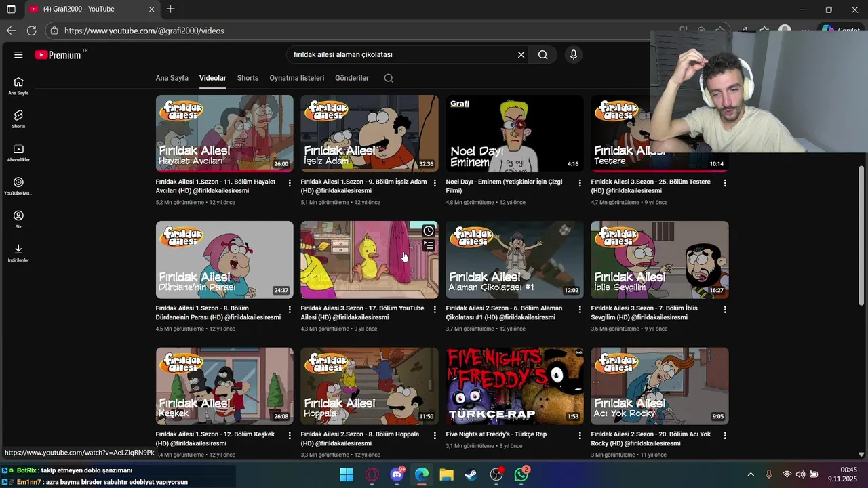View site information icon in address bar

point(54,30)
